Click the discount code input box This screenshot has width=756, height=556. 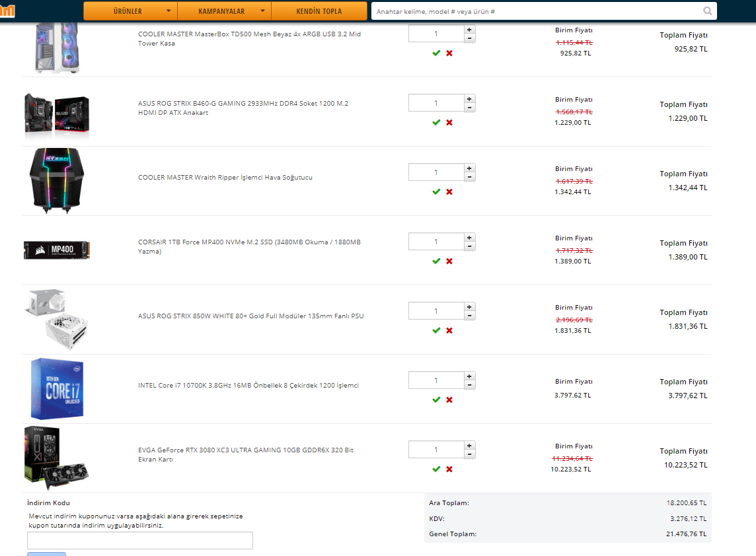click(x=140, y=541)
